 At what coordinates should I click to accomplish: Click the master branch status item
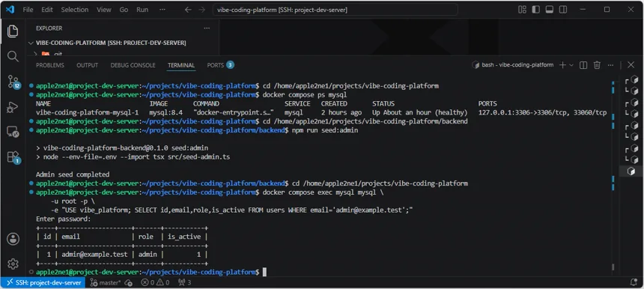tap(106, 282)
